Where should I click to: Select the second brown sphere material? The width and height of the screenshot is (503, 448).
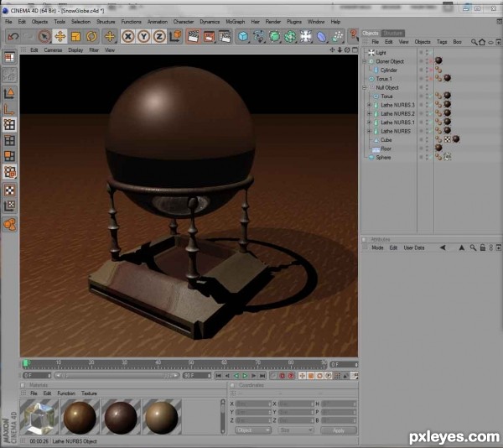pyautogui.click(x=121, y=417)
